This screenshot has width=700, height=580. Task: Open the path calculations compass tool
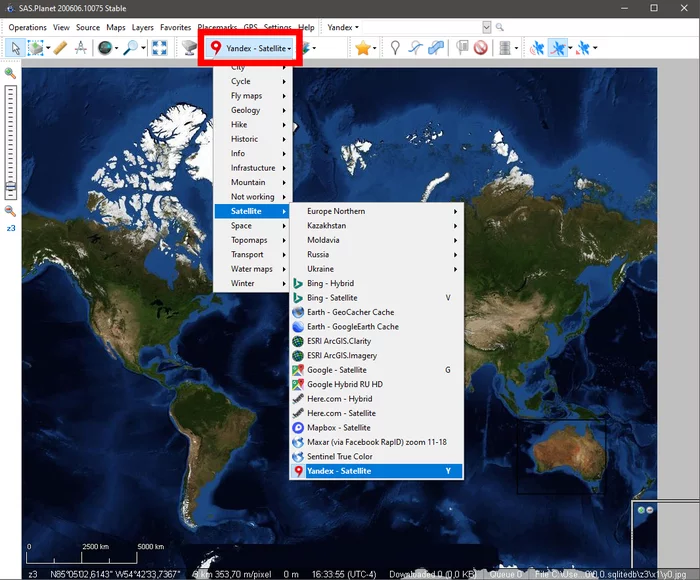point(80,48)
